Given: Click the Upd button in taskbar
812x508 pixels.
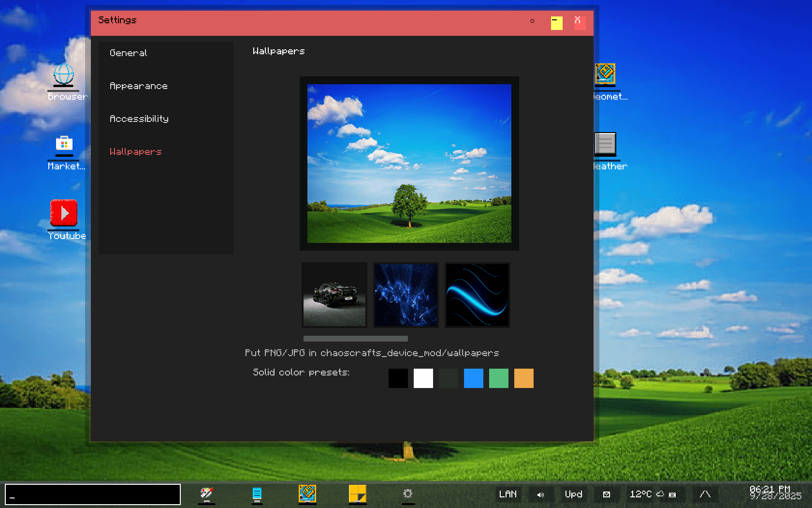Looking at the screenshot, I should 574,494.
